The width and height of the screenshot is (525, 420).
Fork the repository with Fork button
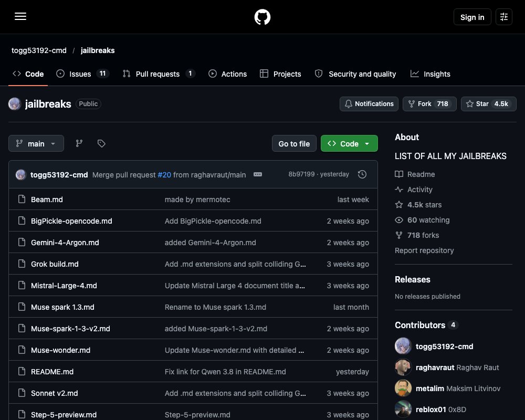(x=429, y=104)
